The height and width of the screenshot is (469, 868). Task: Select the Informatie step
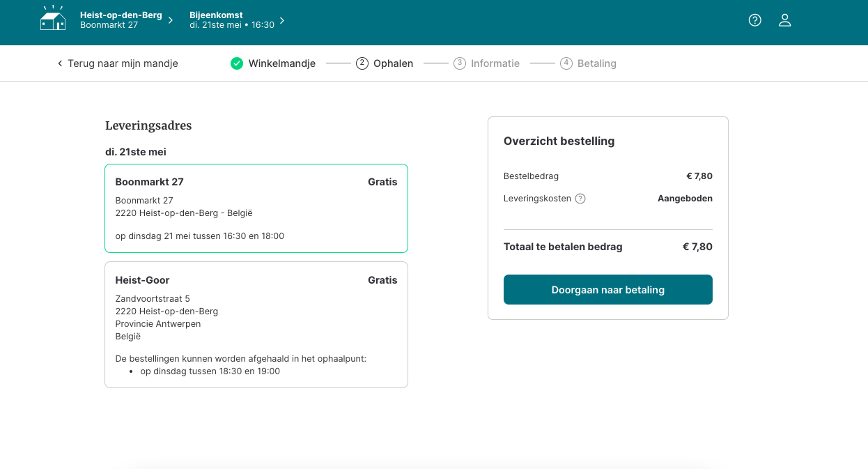click(486, 63)
